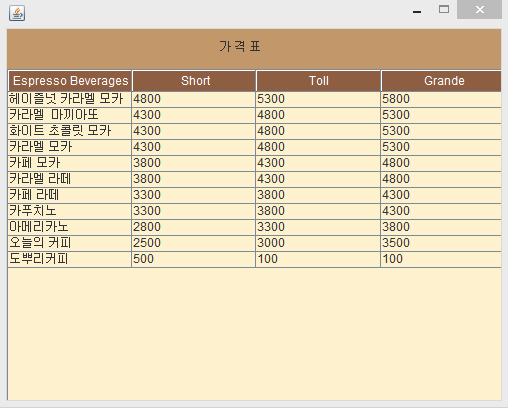
Task: Select the 카페 모카 row name
Action: [70, 163]
